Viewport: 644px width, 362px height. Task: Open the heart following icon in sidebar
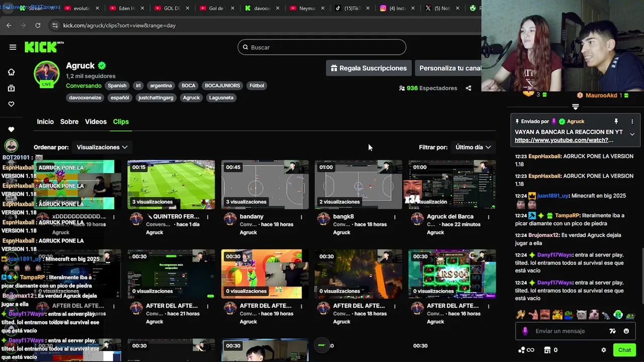click(x=11, y=104)
